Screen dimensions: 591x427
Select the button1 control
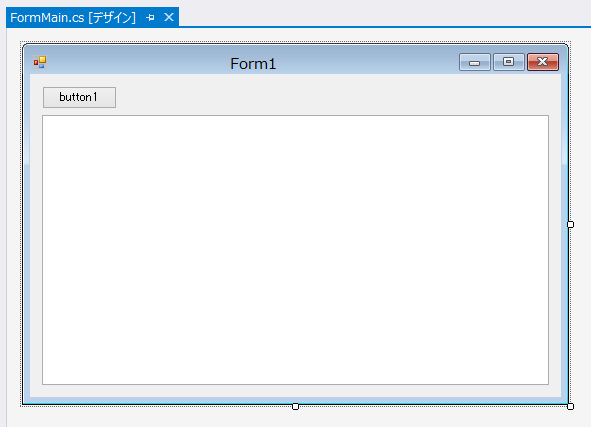79,97
